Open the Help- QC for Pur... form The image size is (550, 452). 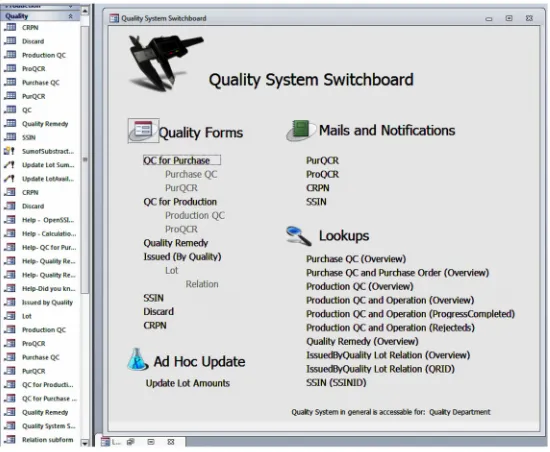click(49, 248)
